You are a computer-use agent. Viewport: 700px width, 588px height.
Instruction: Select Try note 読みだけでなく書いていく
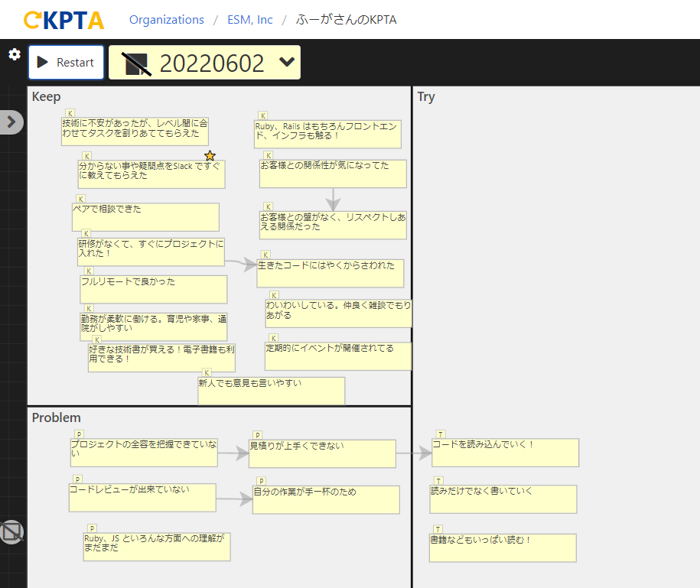tap(503, 499)
